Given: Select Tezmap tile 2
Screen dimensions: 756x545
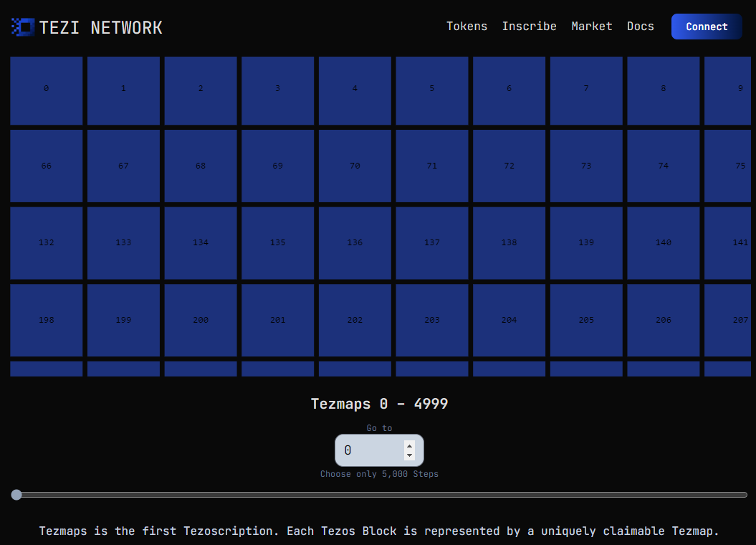Looking at the screenshot, I should click(201, 90).
